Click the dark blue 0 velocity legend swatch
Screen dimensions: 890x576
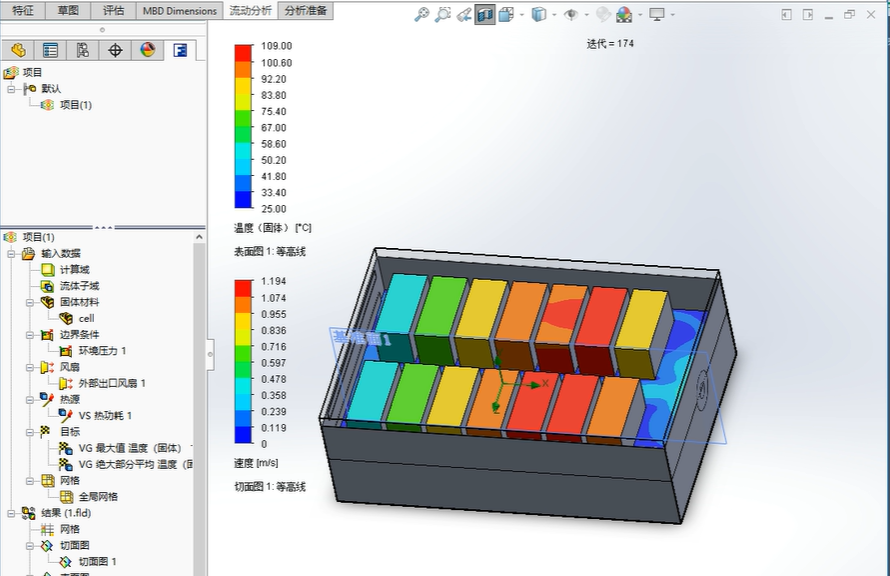243,435
